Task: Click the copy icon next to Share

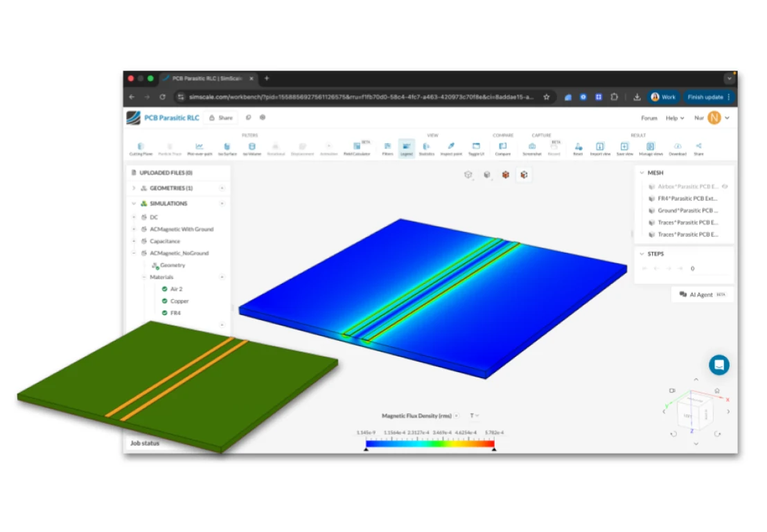Action: pyautogui.click(x=249, y=117)
